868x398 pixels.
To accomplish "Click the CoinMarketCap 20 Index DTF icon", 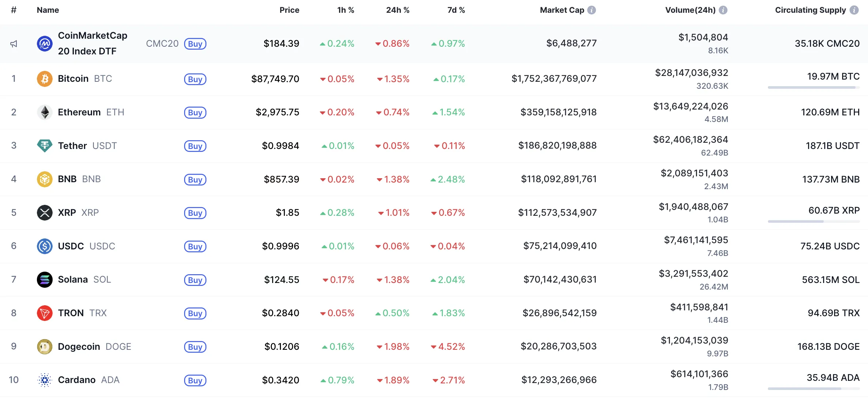I will pyautogui.click(x=45, y=43).
